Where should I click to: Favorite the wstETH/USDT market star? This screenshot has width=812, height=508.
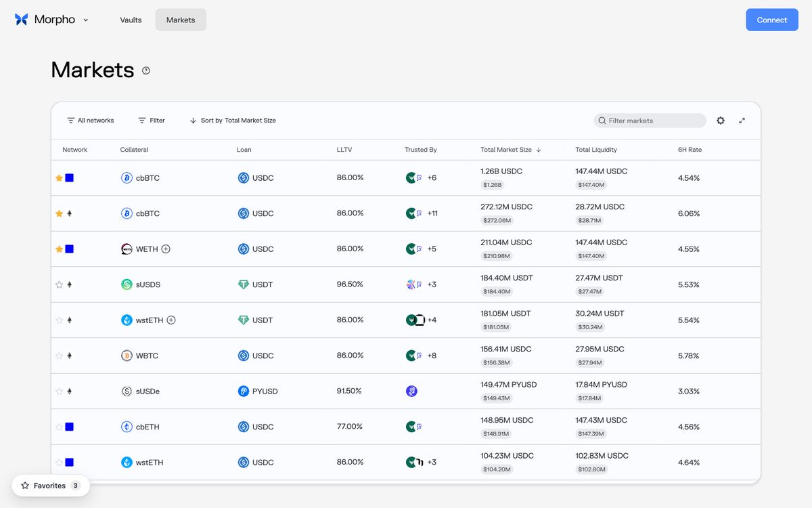click(59, 320)
